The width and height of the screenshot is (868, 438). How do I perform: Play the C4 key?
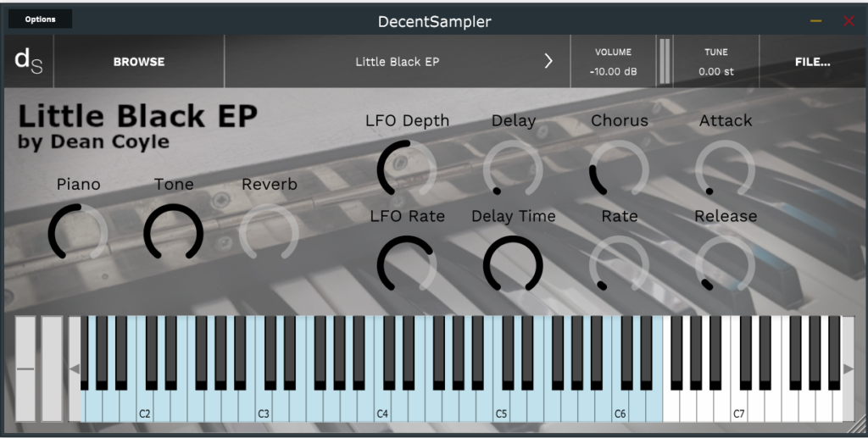pyautogui.click(x=382, y=408)
